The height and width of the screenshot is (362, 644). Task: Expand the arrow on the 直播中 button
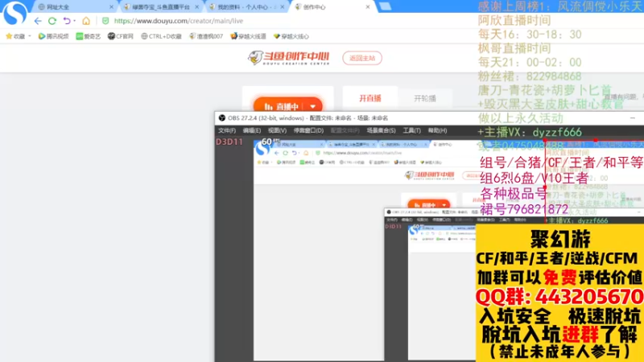(x=313, y=106)
